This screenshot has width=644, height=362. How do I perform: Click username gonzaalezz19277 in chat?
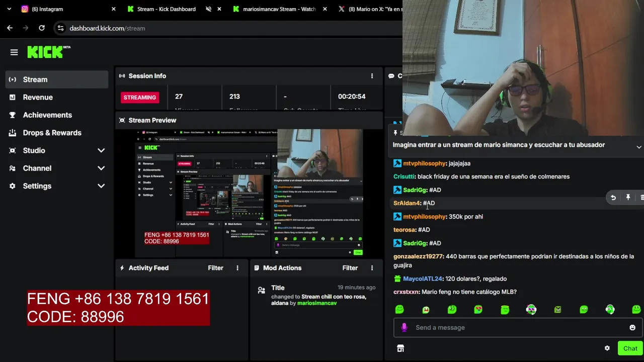(x=418, y=256)
